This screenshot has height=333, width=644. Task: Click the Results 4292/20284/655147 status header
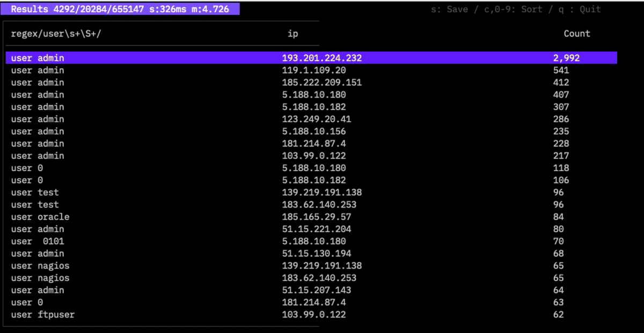(x=120, y=9)
